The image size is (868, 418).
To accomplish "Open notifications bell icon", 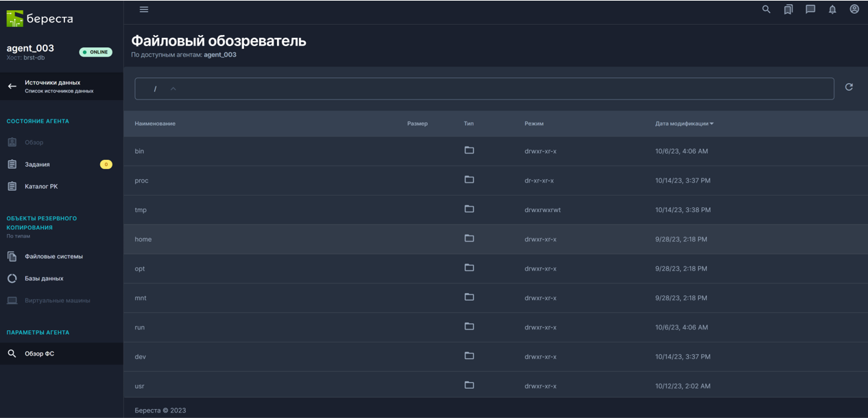I will click(832, 10).
